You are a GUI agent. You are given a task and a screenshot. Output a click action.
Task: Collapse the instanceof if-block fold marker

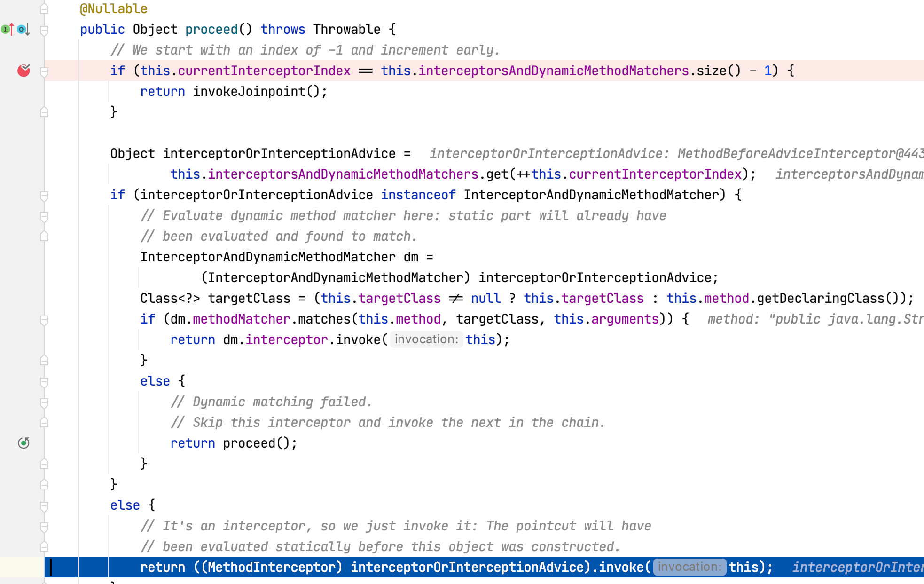point(44,196)
